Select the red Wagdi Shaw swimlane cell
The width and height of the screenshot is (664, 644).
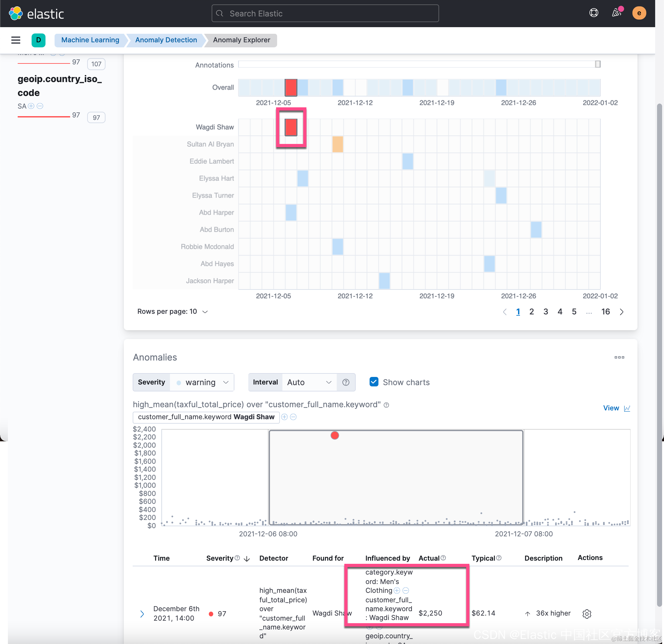291,127
